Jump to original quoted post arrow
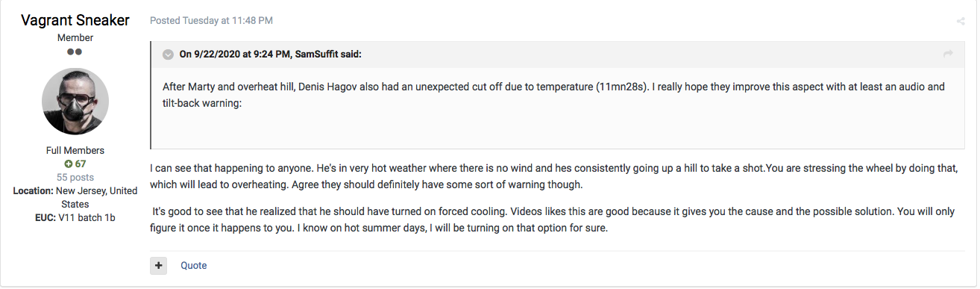The height and width of the screenshot is (289, 980). 948,54
